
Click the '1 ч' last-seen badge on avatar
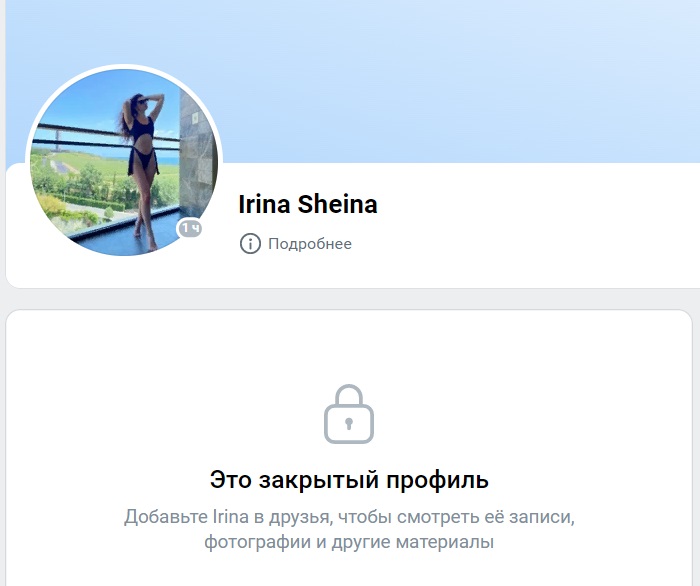(190, 229)
